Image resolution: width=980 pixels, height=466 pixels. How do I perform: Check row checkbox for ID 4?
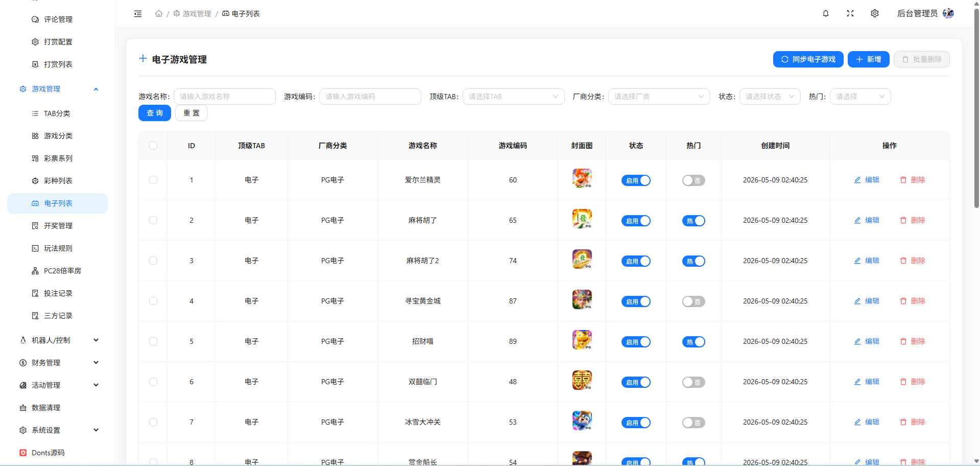(153, 301)
